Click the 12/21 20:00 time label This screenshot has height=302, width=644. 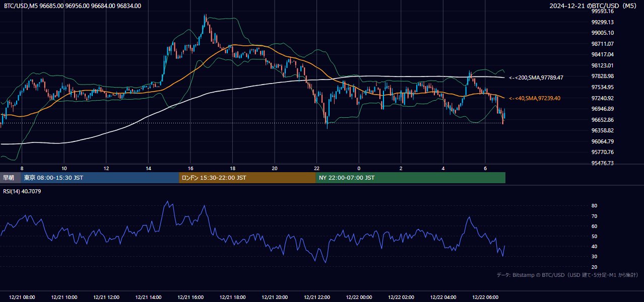pos(275,297)
